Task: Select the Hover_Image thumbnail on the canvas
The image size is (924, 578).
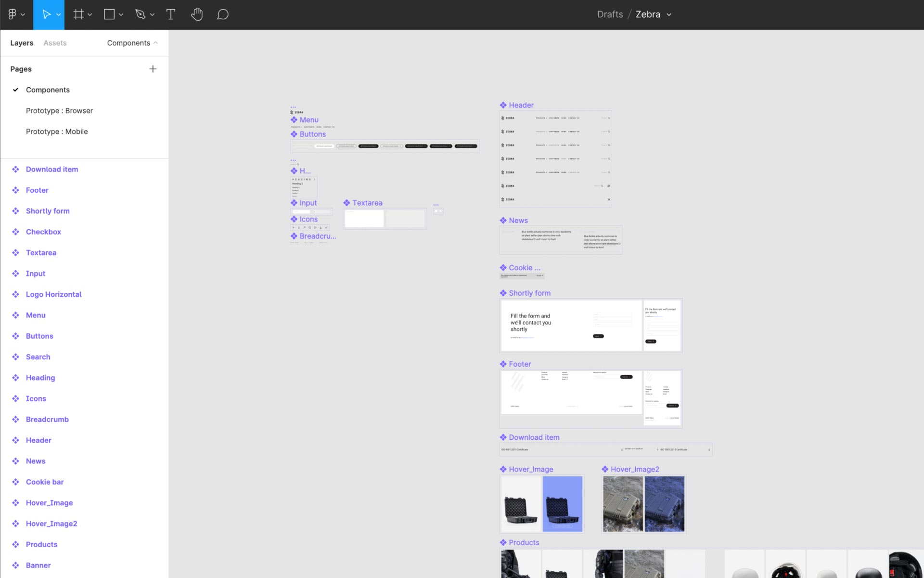Action: [x=541, y=504]
